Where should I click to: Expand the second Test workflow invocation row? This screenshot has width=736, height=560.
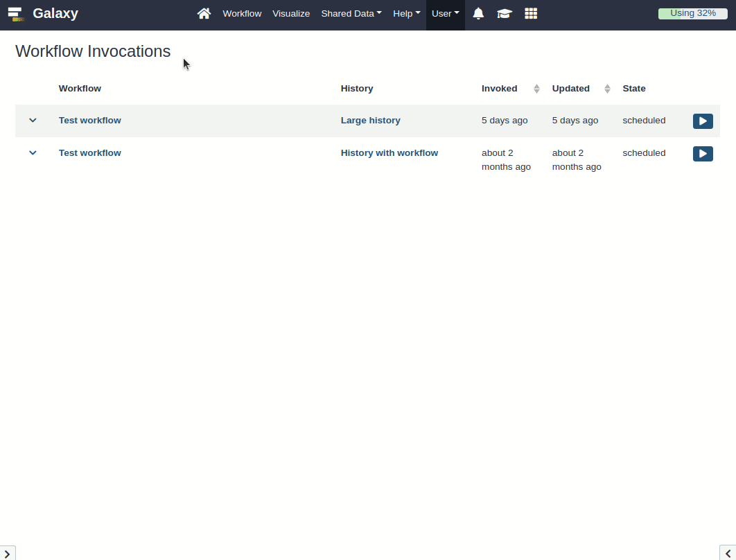click(x=33, y=152)
